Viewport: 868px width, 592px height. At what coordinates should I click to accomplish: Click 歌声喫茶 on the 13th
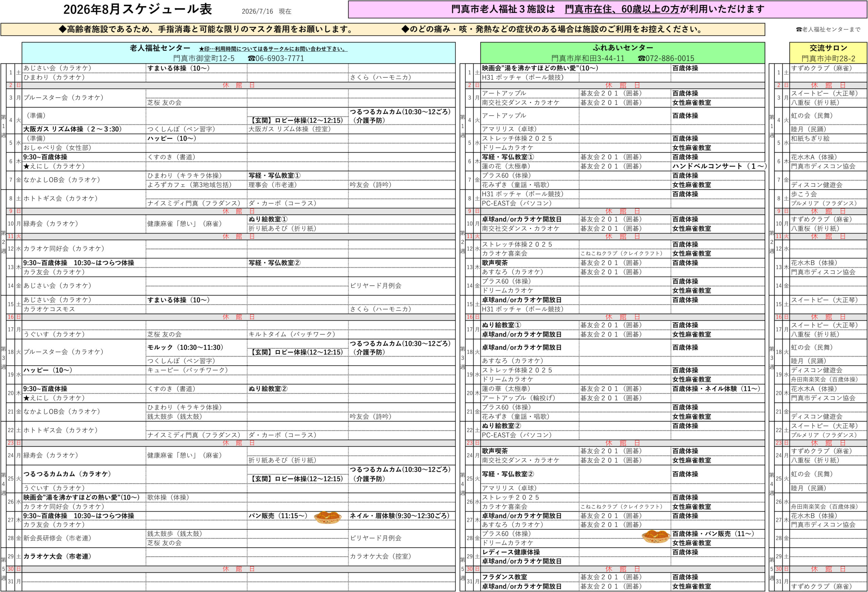[x=494, y=263]
